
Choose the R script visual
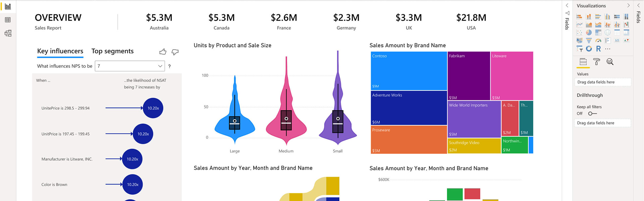[598, 49]
